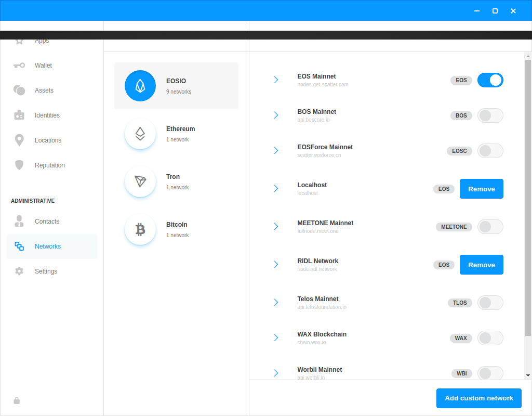
Task: Enable the Worbli Mainnet toggle
Action: tap(490, 373)
